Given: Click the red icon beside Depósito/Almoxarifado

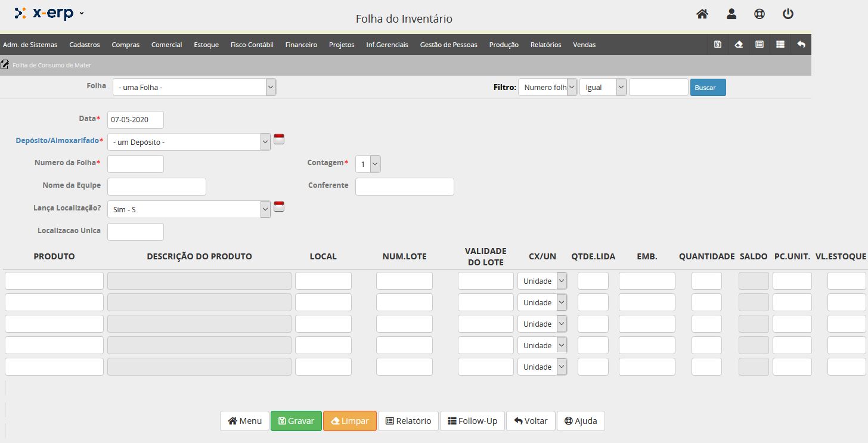Looking at the screenshot, I should tap(279, 140).
